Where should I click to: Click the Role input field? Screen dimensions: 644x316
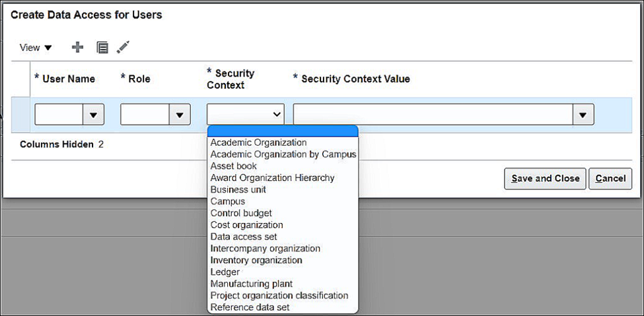tap(145, 114)
